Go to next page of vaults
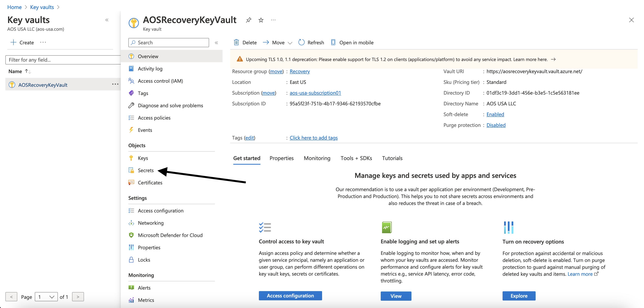Image resolution: width=644 pixels, height=308 pixels. point(78,297)
